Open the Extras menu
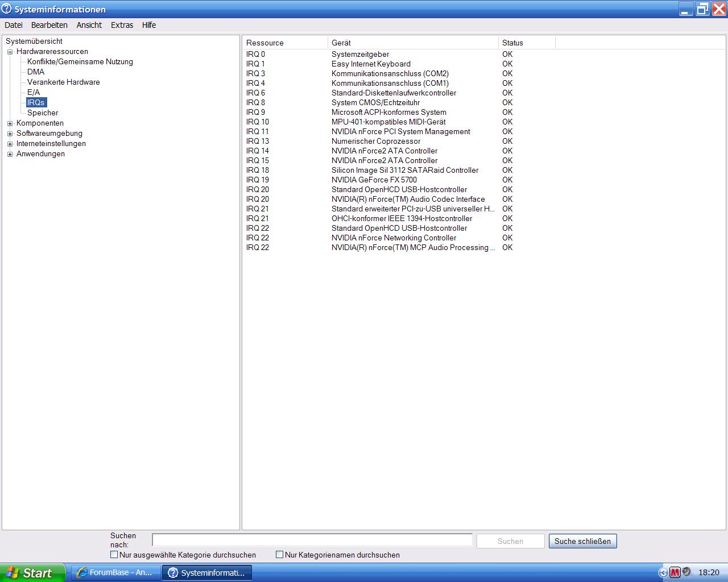The width and height of the screenshot is (728, 582). 122,25
